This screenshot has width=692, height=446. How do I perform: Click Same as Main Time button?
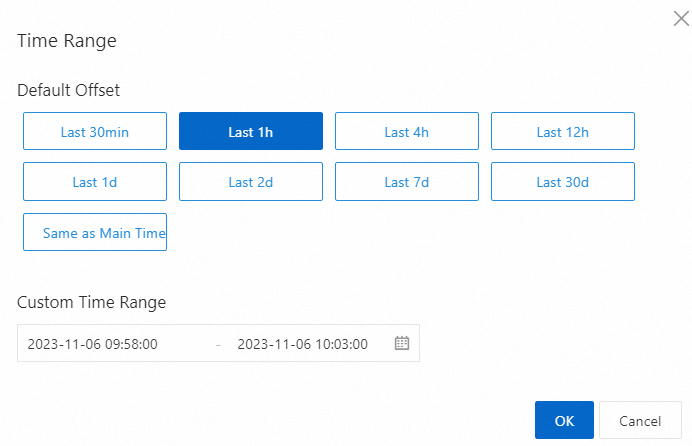95,232
